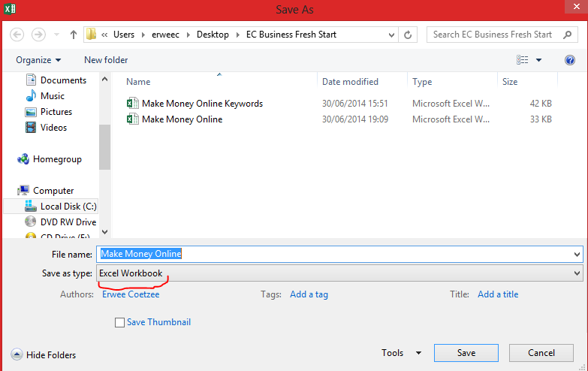Image resolution: width=588 pixels, height=371 pixels.
Task: Select Local Disk (C:) in the tree
Action: pyautogui.click(x=68, y=207)
